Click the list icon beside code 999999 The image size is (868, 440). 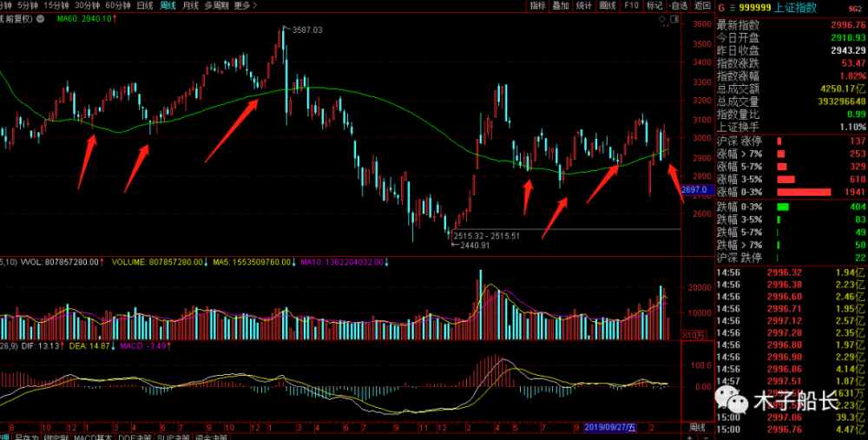click(733, 9)
